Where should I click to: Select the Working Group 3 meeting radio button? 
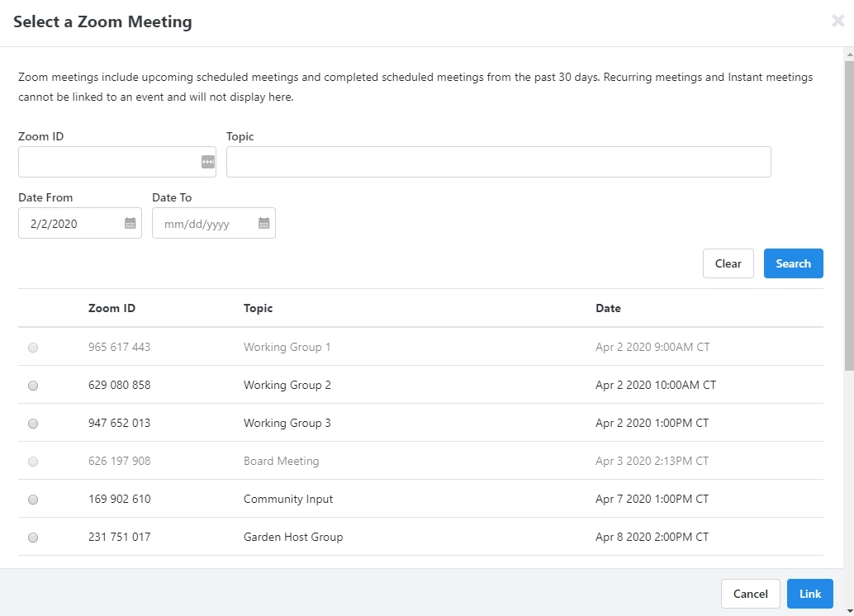point(33,424)
